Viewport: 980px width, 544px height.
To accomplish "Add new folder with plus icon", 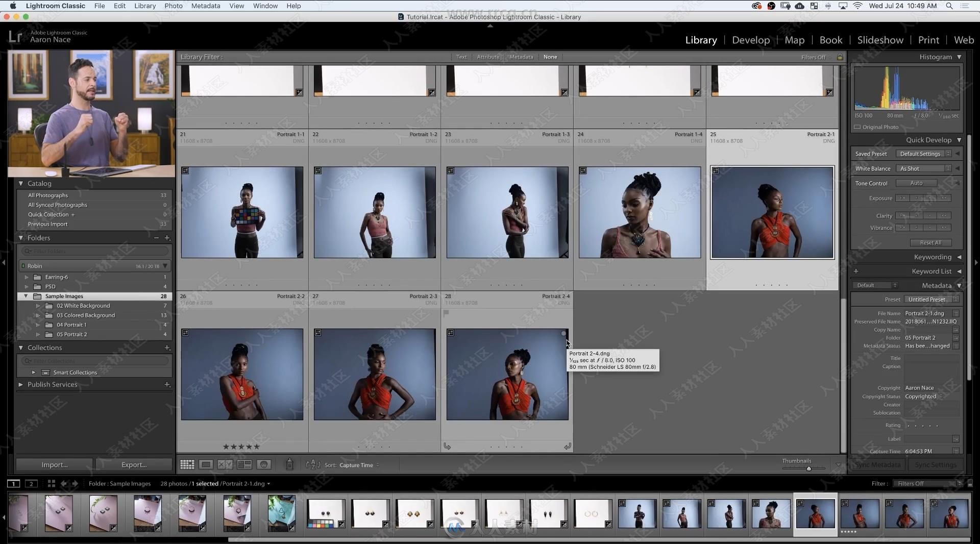I will (x=167, y=238).
